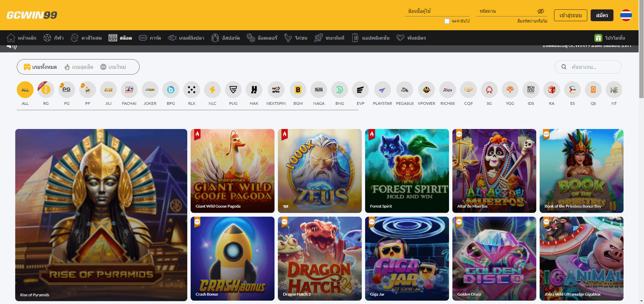This screenshot has width=644, height=304.
Task: Open Giant Wild Goose Pagoda game
Action: [233, 171]
